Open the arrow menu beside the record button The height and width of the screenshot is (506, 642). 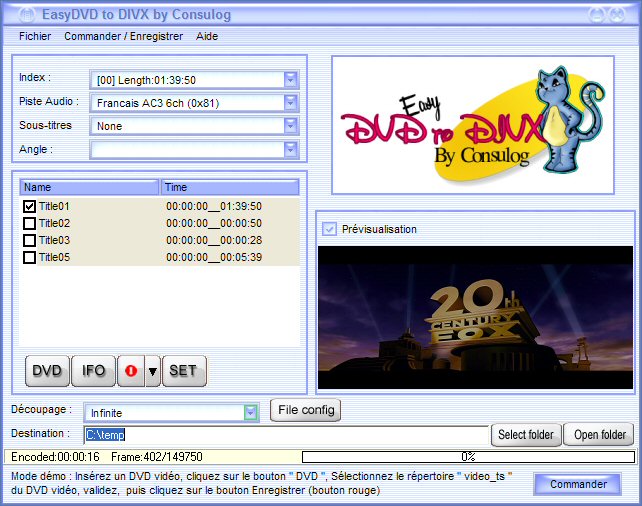[x=152, y=371]
